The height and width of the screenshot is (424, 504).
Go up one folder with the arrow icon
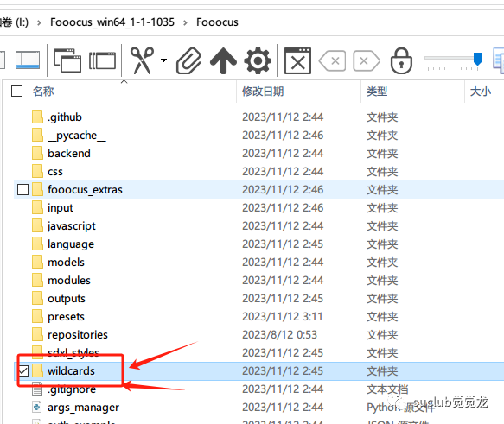pos(223,60)
